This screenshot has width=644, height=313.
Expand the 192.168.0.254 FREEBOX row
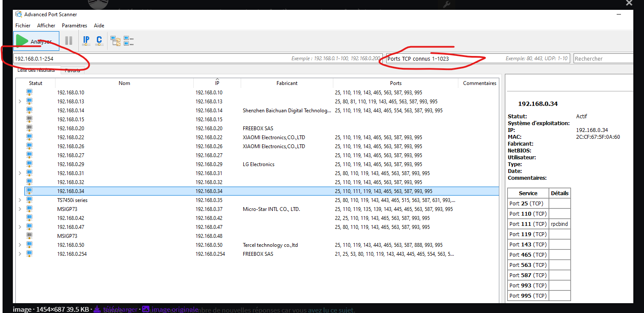pyautogui.click(x=20, y=254)
